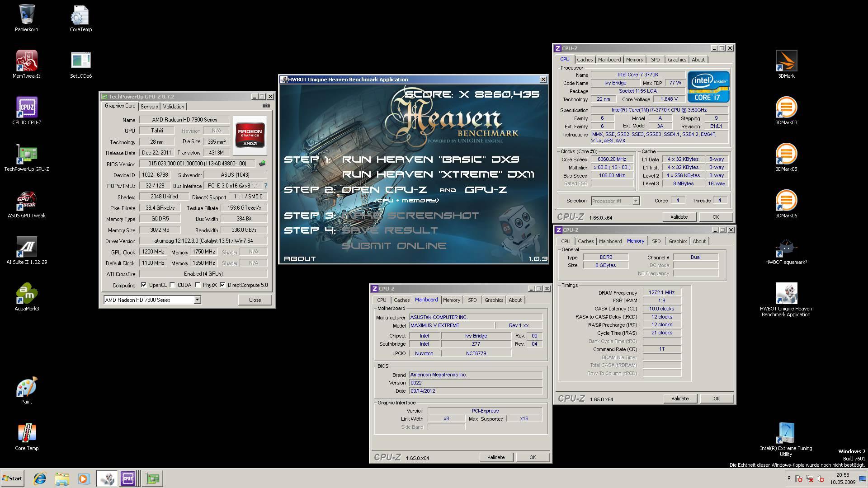Switch to CPU-Z taskbar button
868x488 pixels.
pyautogui.click(x=128, y=479)
